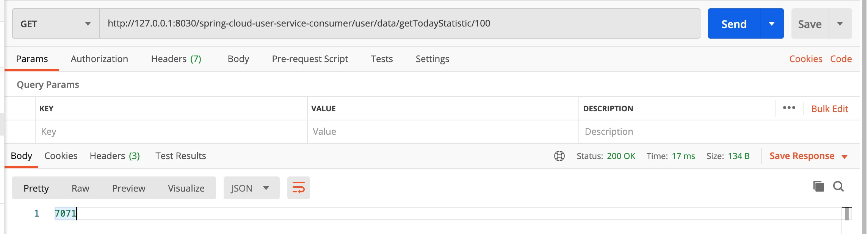This screenshot has height=234, width=868.
Task: Click the Key query parameter field
Action: pyautogui.click(x=171, y=132)
